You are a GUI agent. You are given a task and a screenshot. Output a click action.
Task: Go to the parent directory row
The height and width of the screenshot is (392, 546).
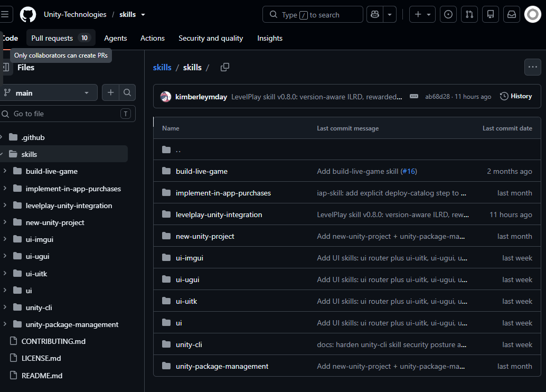click(347, 150)
